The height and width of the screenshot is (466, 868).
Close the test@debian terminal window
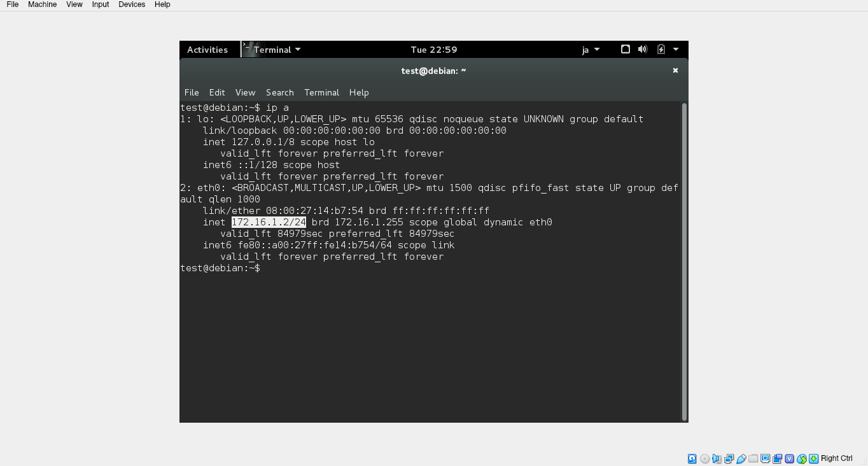point(675,70)
